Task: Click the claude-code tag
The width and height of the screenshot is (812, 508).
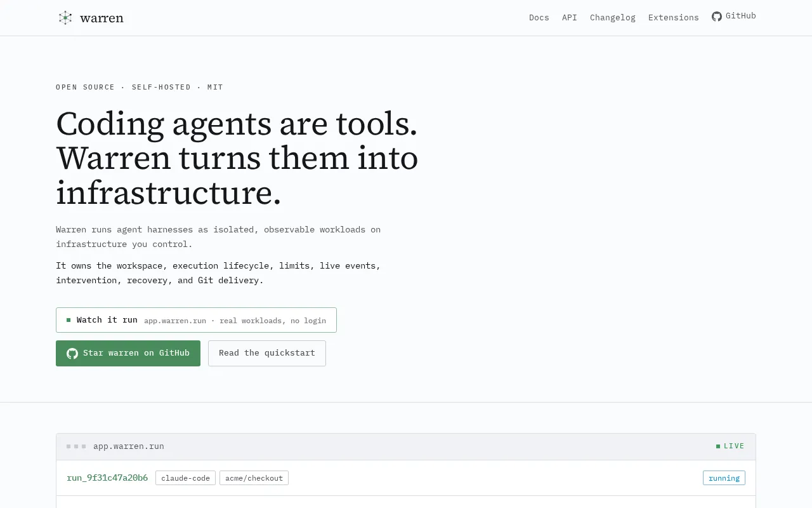Action: (x=185, y=478)
